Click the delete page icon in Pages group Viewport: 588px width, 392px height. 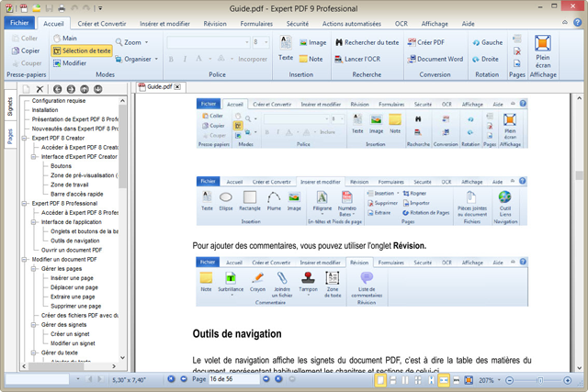coord(517,51)
